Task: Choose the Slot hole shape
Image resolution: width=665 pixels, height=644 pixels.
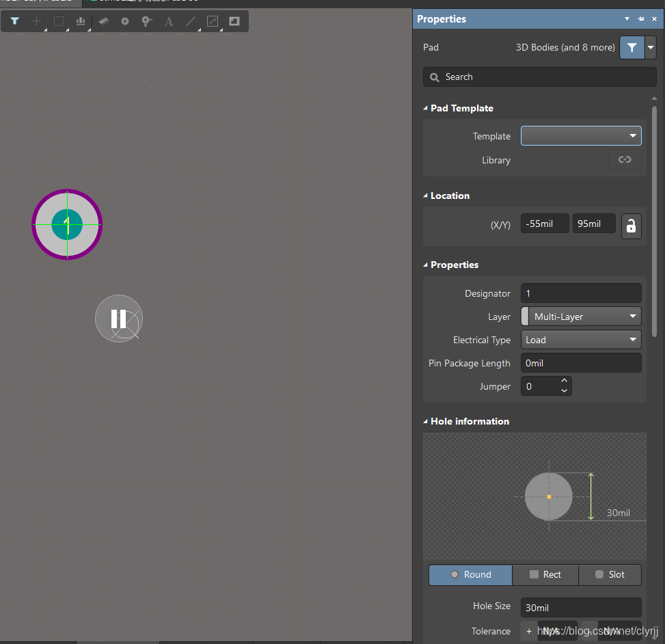Action: [x=610, y=574]
